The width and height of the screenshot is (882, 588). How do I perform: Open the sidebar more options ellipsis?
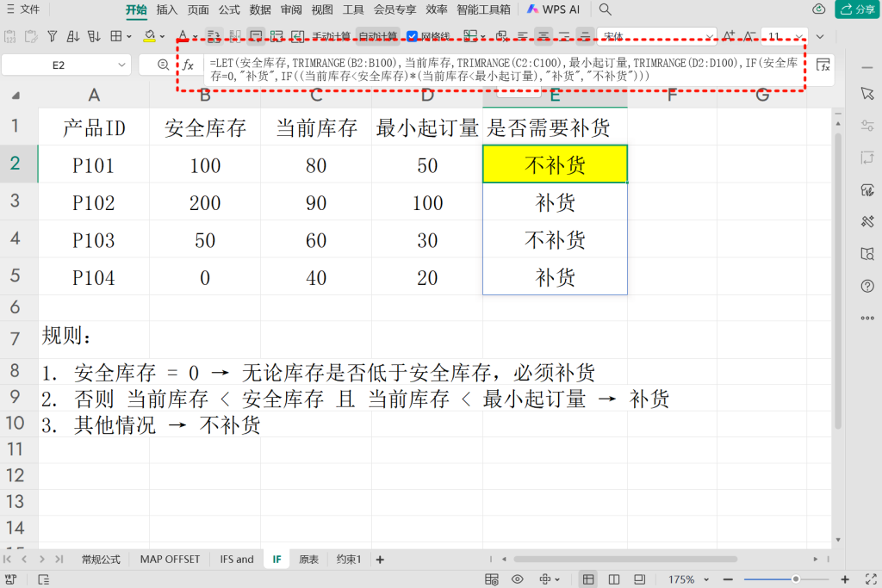[867, 318]
